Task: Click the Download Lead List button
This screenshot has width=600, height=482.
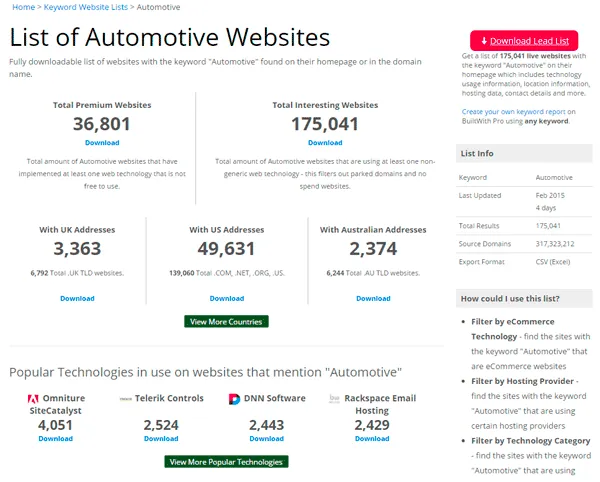Action: point(524,41)
